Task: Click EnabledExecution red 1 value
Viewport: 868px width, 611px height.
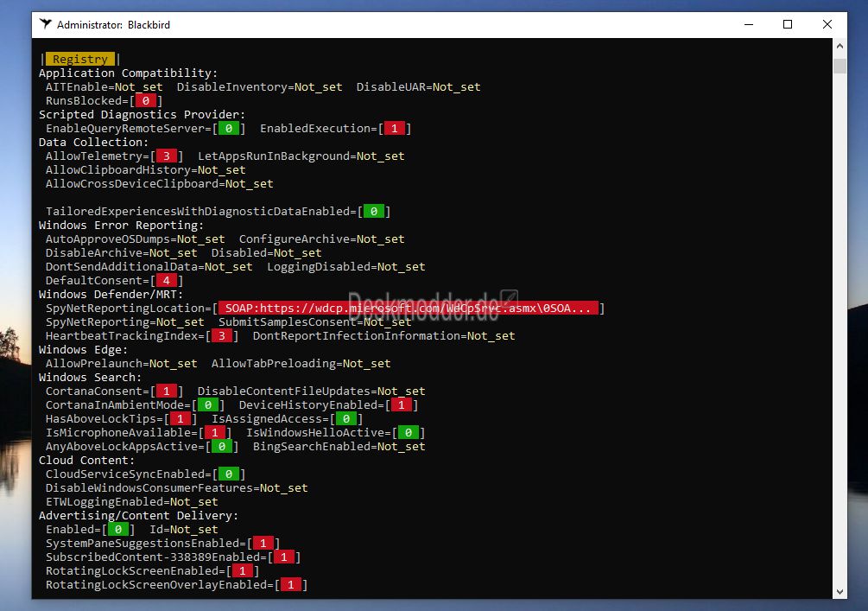Action: [x=394, y=129]
